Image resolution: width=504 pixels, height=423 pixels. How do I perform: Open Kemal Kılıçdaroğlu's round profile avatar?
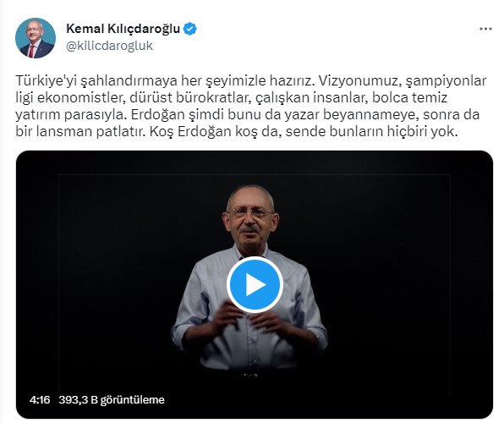[36, 38]
